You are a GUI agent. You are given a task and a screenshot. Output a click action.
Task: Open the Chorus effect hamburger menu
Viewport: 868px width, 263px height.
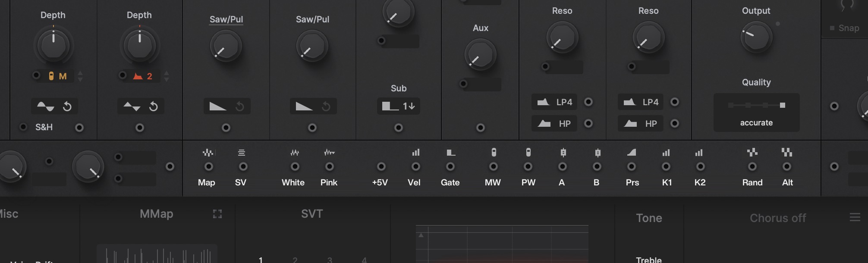[x=855, y=217]
